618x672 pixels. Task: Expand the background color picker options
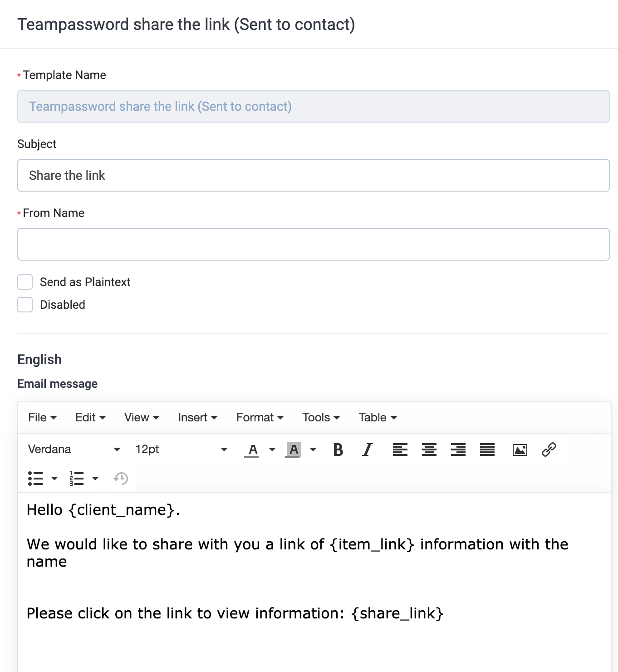pyautogui.click(x=313, y=450)
